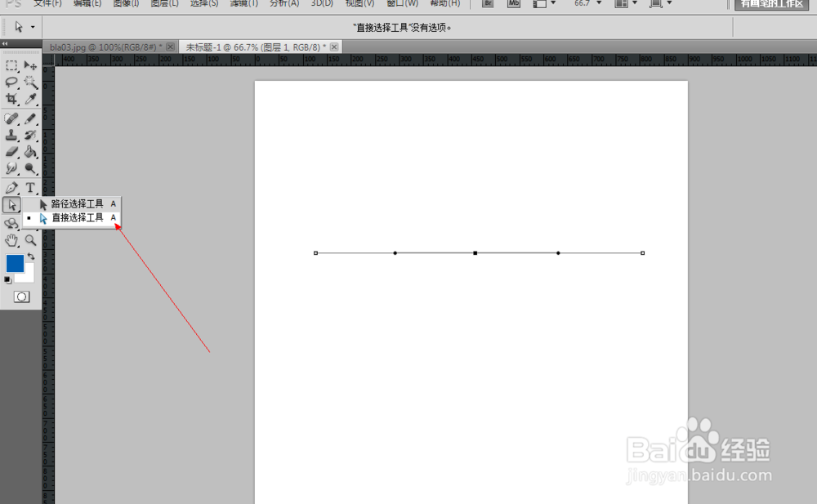Click the 有画笔的工作区 workspace button
The width and height of the screenshot is (817, 504).
point(772,4)
